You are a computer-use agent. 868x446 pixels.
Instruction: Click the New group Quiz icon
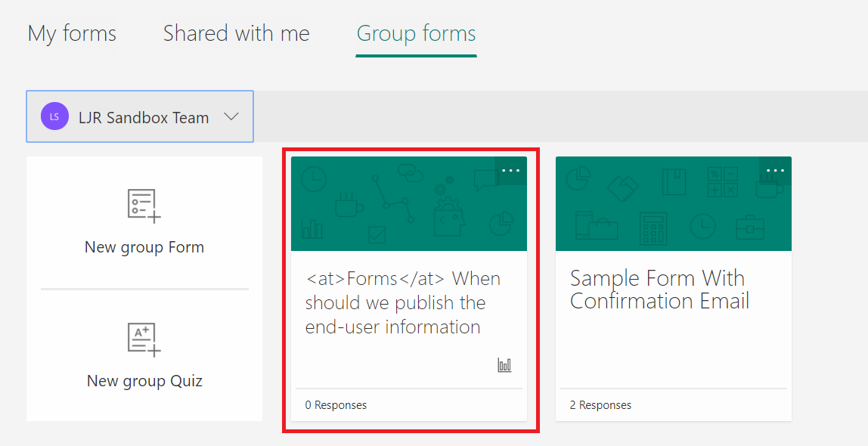click(x=144, y=339)
